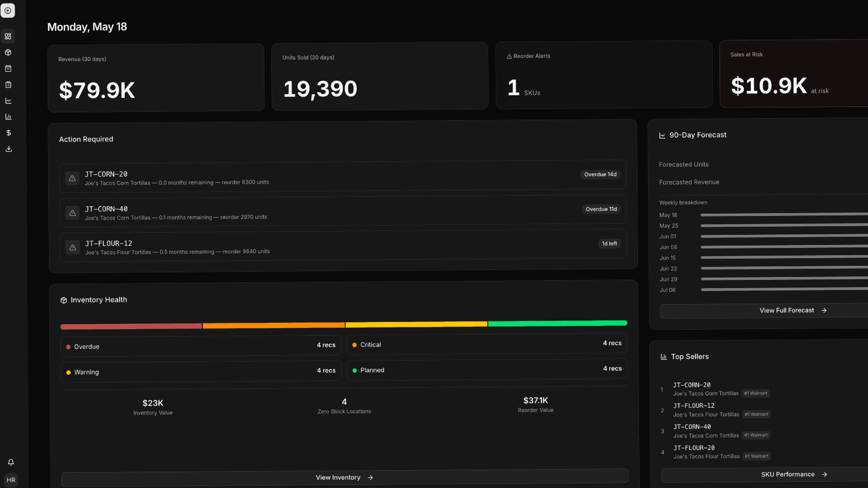Image resolution: width=868 pixels, height=488 pixels.
Task: Select the Critical 4 recs row
Action: 487,344
